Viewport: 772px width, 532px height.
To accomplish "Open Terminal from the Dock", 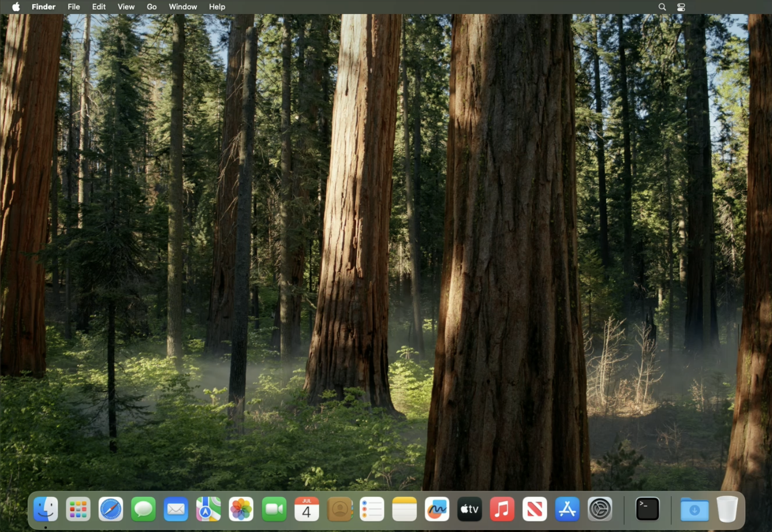I will click(x=648, y=509).
